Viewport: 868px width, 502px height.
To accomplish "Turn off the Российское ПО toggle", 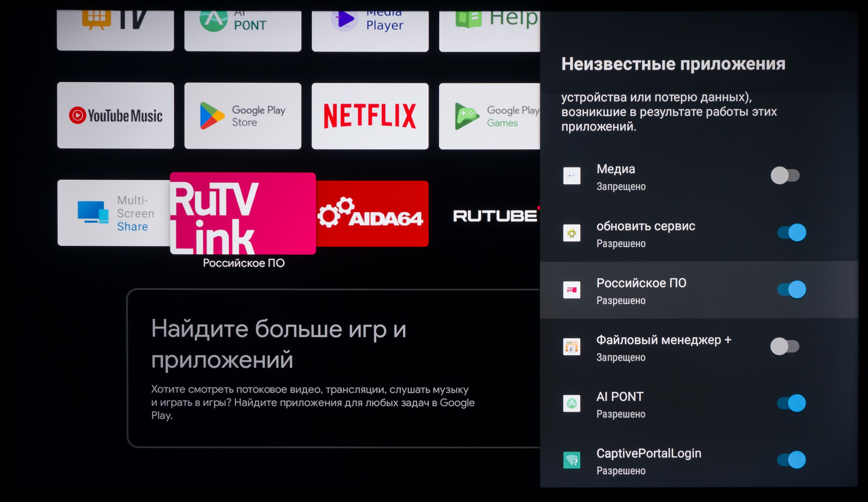I will point(791,289).
